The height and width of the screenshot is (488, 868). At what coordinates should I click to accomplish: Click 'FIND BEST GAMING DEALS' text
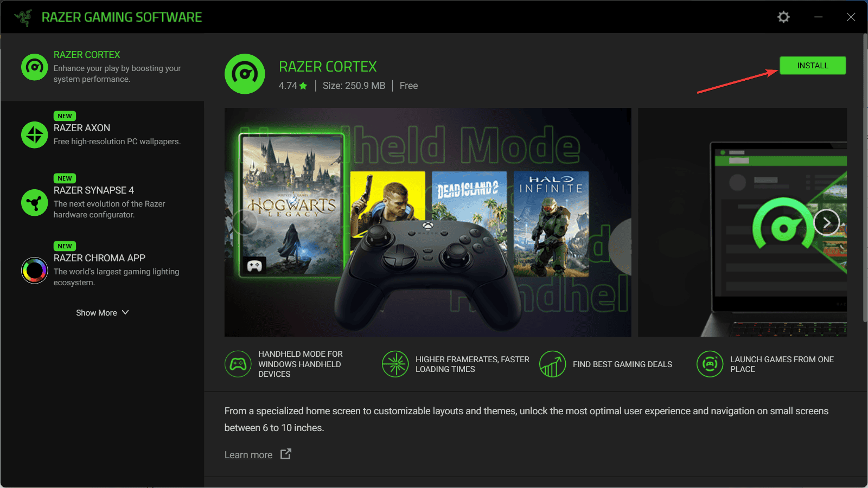[x=622, y=364]
